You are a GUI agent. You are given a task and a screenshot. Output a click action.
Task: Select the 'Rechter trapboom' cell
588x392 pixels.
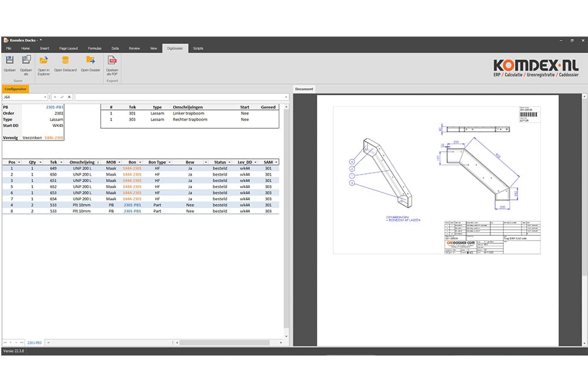click(x=190, y=119)
